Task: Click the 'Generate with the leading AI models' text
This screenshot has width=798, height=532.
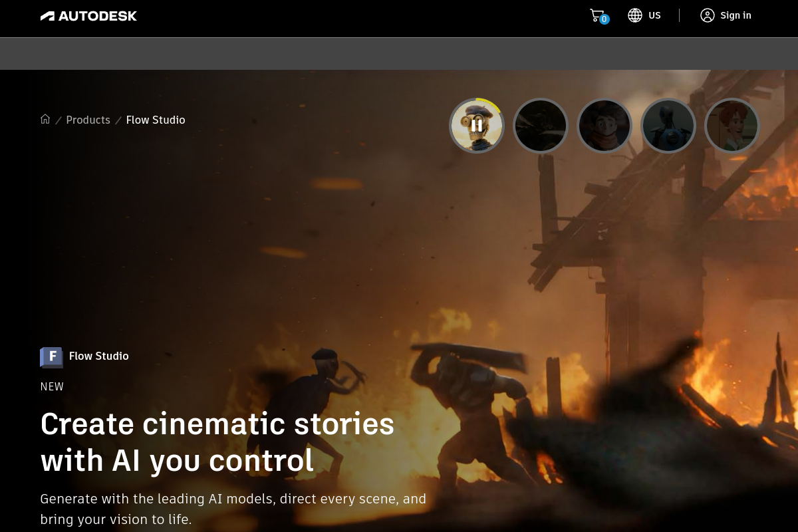Action: tap(233, 509)
